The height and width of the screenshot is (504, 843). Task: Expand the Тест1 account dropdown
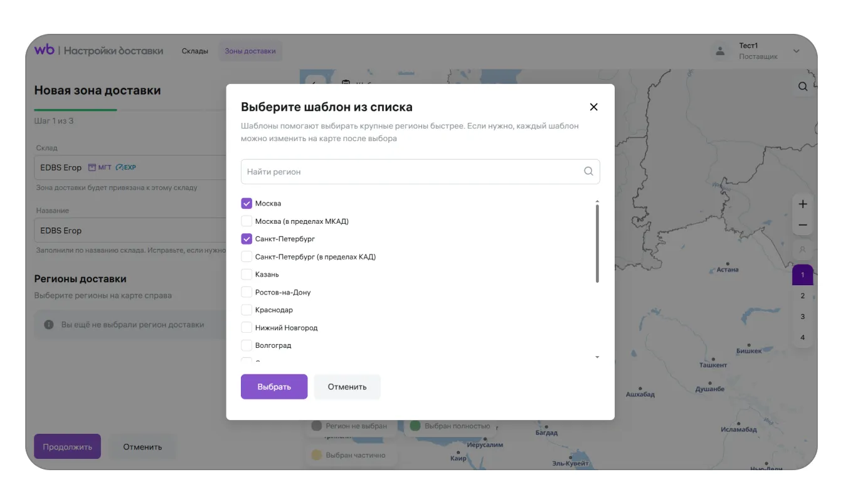click(x=797, y=51)
